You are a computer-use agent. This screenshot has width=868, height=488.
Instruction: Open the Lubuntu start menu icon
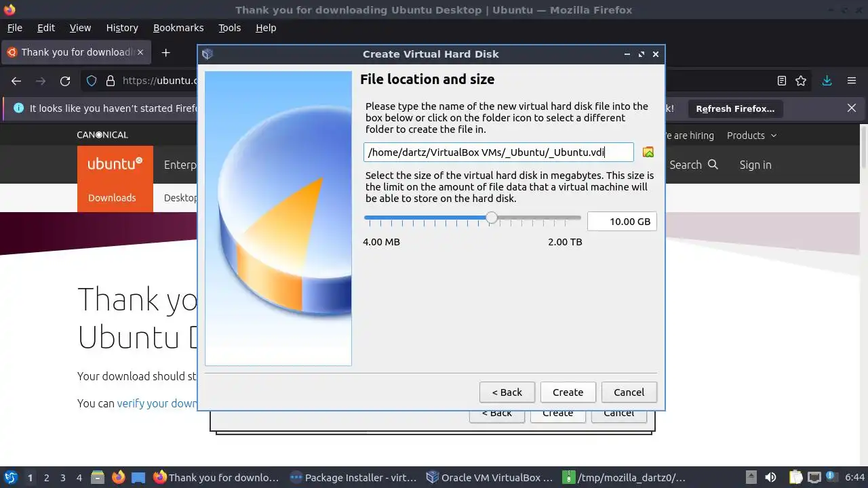[x=10, y=477]
